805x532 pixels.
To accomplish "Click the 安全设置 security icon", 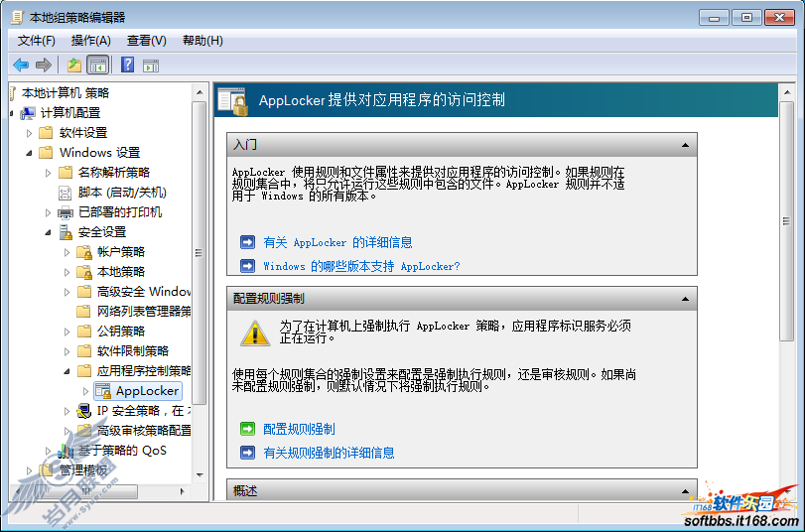I will pos(66,232).
